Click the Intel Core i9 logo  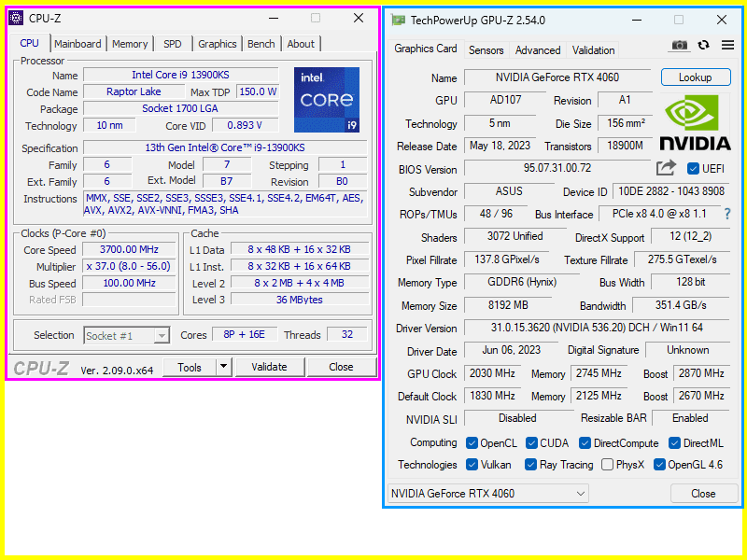tap(326, 100)
